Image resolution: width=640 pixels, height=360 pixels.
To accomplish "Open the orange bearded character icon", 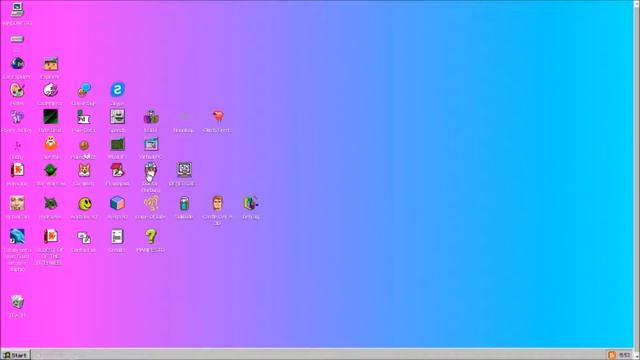I will (51, 144).
